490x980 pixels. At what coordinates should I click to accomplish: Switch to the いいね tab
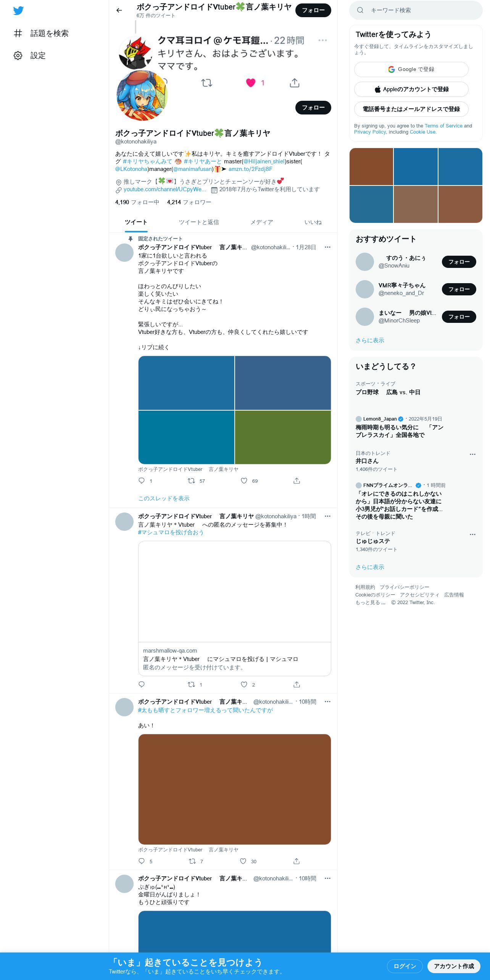pyautogui.click(x=313, y=222)
